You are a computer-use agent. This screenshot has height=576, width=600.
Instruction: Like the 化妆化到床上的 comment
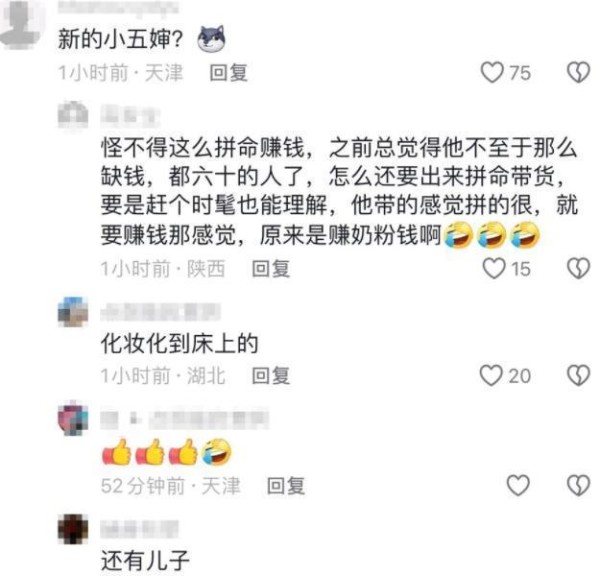click(x=491, y=375)
